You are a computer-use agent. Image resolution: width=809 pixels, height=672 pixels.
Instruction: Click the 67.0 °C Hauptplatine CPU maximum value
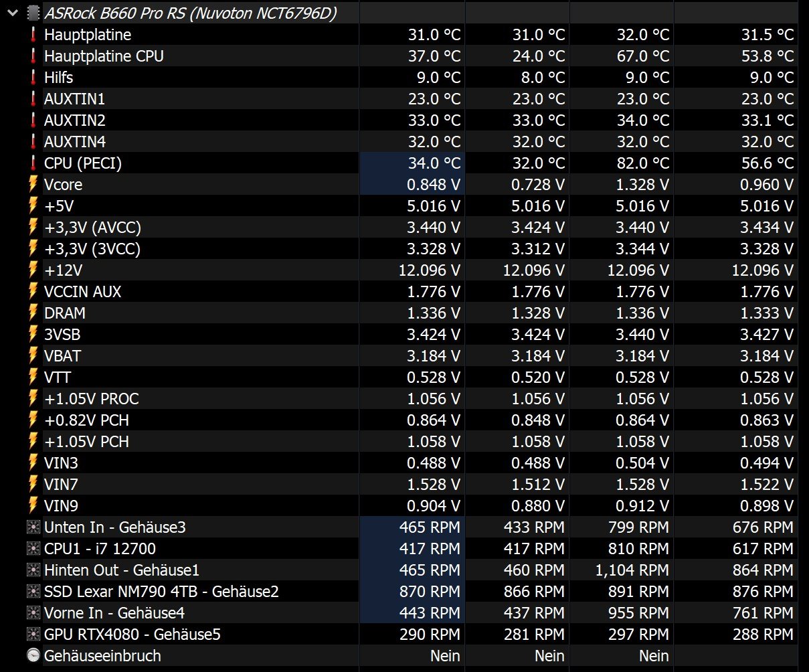coord(643,56)
